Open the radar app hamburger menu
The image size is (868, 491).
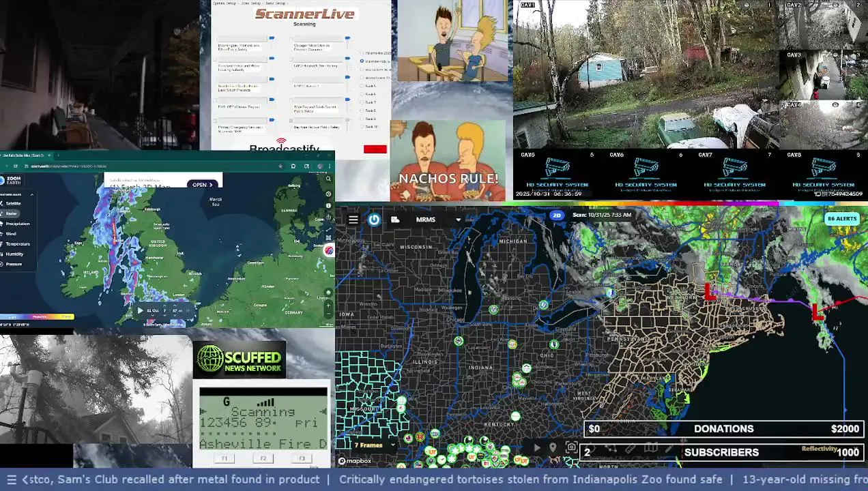point(353,220)
